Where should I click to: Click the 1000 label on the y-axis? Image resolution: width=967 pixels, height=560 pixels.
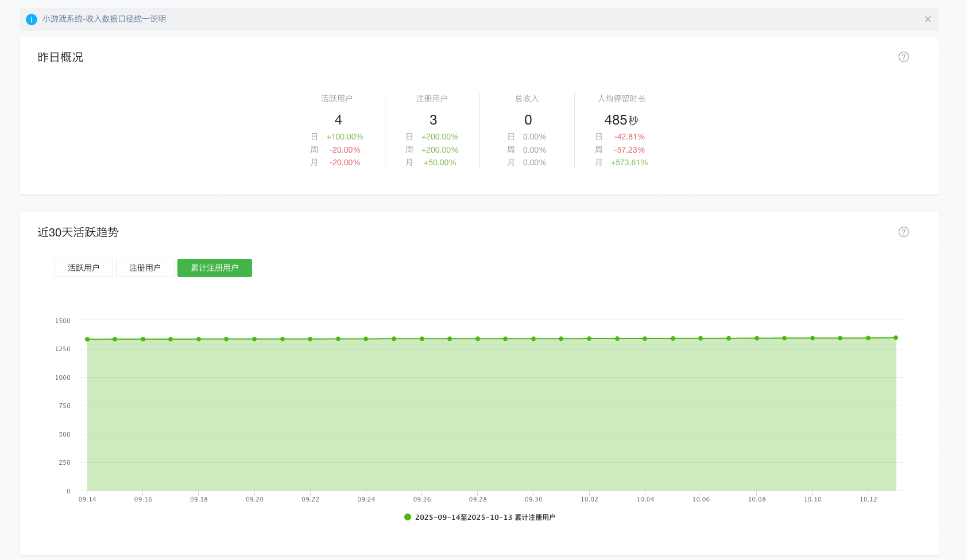pyautogui.click(x=63, y=378)
